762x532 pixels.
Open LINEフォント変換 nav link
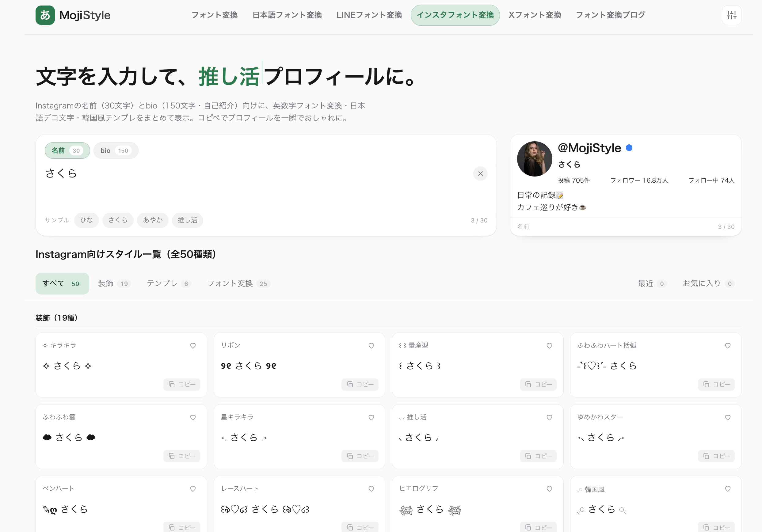[x=369, y=15]
